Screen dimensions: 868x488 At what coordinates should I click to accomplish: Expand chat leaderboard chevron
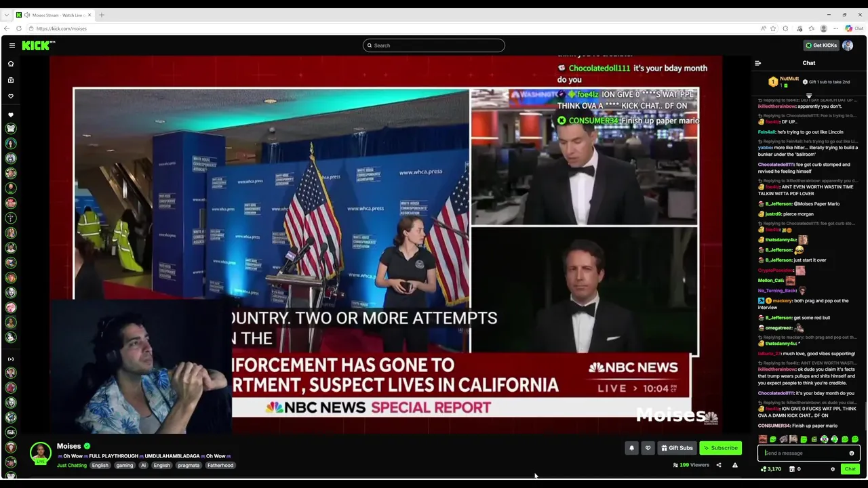point(809,96)
